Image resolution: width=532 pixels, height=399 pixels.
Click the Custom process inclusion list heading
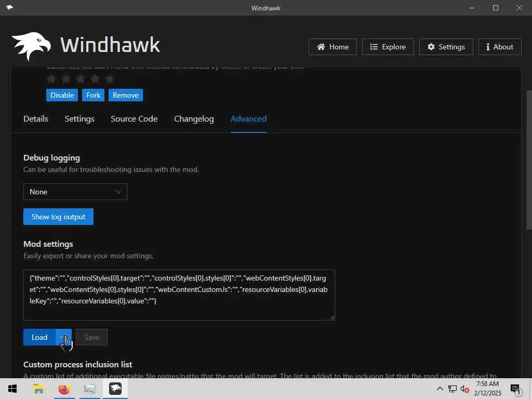point(78,364)
